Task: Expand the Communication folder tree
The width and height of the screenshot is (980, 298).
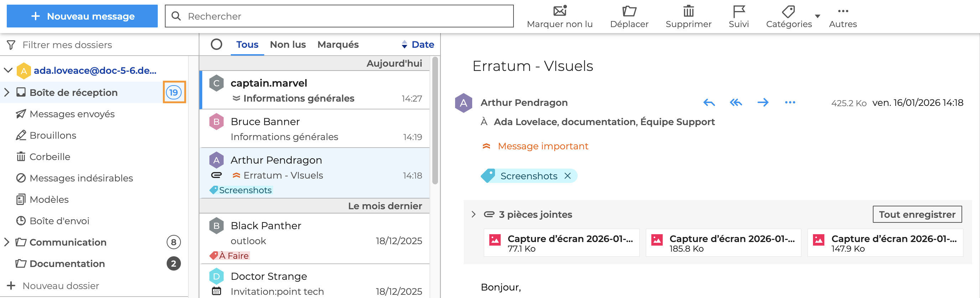Action: [7, 242]
